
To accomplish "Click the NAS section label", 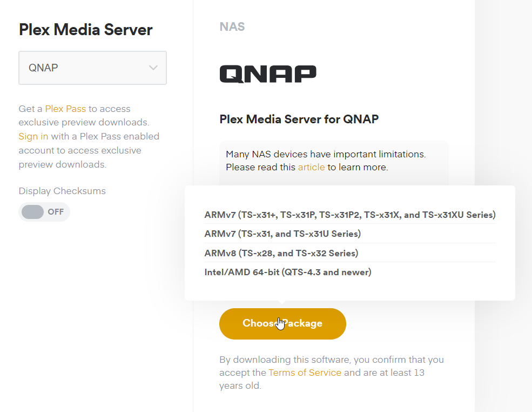I will coord(232,26).
